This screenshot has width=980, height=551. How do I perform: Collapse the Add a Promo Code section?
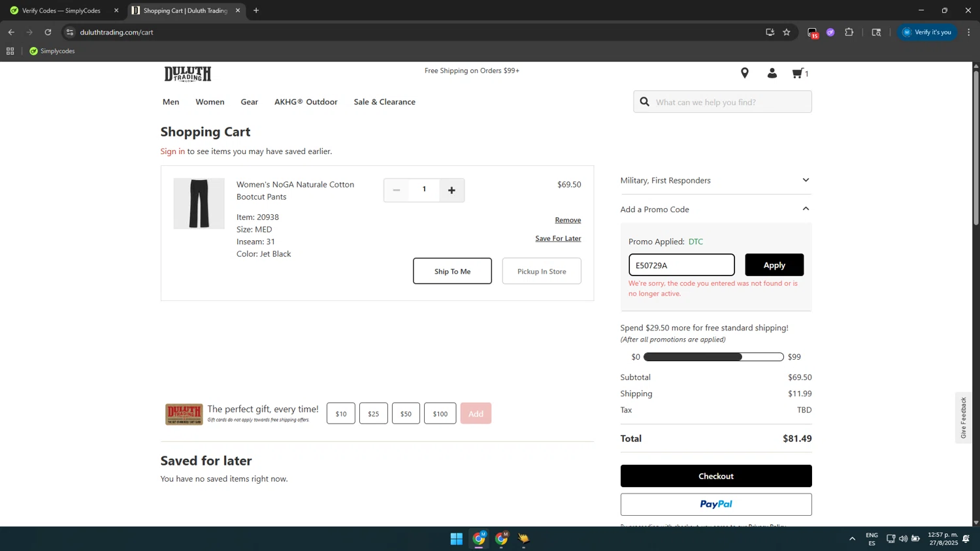(x=716, y=209)
